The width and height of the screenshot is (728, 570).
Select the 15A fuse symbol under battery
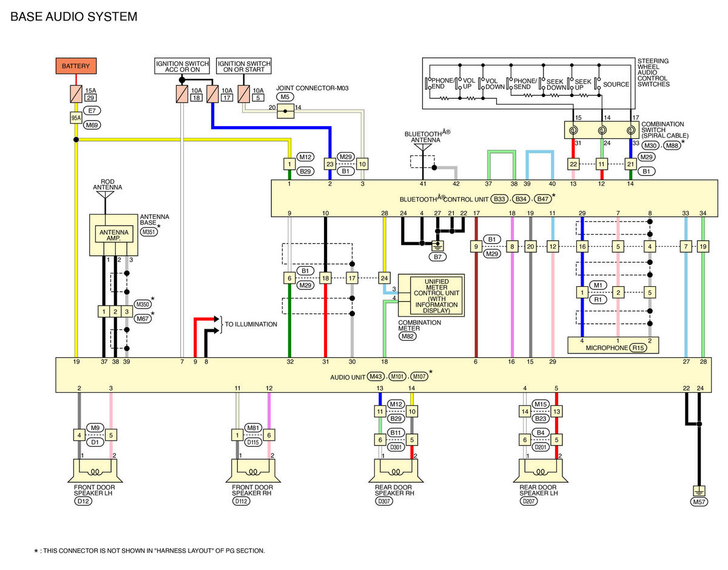tap(76, 94)
